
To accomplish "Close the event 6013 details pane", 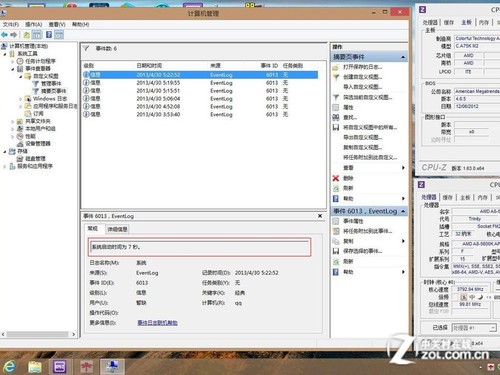I will pyautogui.click(x=320, y=216).
